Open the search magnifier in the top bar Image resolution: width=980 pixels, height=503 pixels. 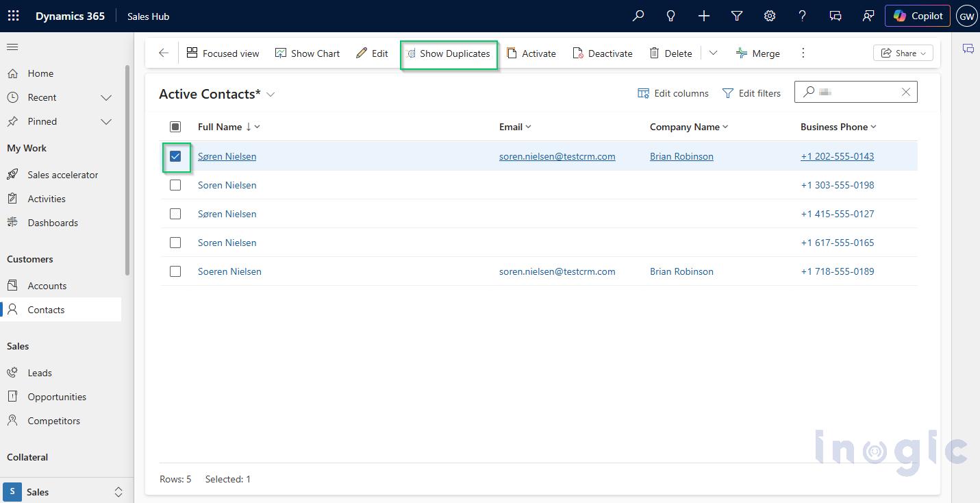point(638,15)
